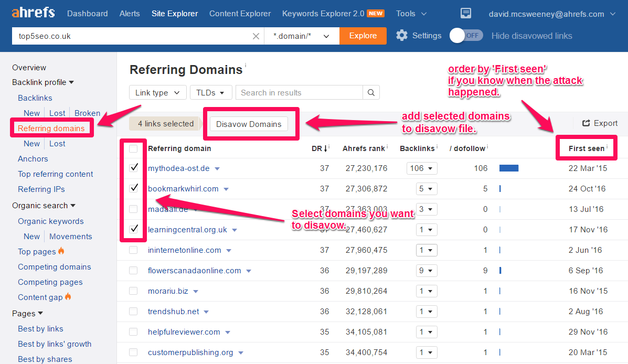Click info icon beside Referring Domains title
The height and width of the screenshot is (364, 628).
coord(246,65)
